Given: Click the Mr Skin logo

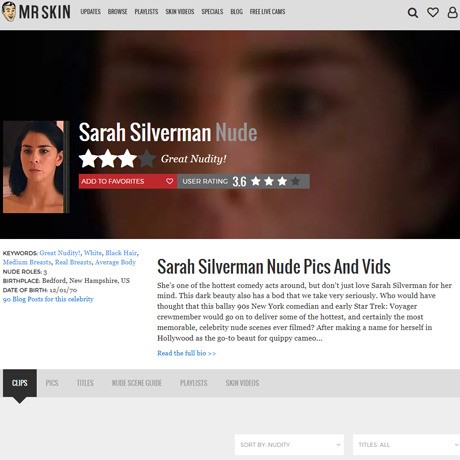Looking at the screenshot, I should coord(36,12).
